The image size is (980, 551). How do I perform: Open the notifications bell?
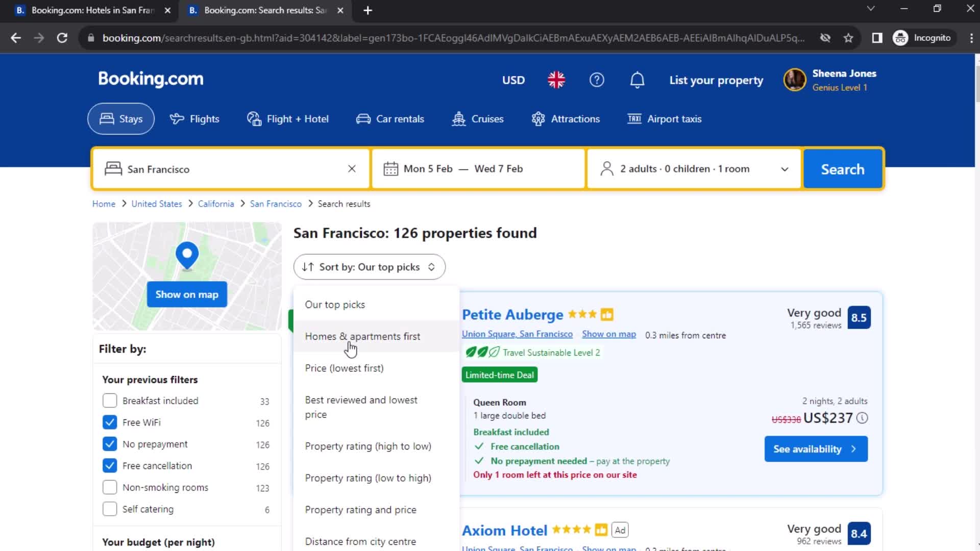pos(637,80)
